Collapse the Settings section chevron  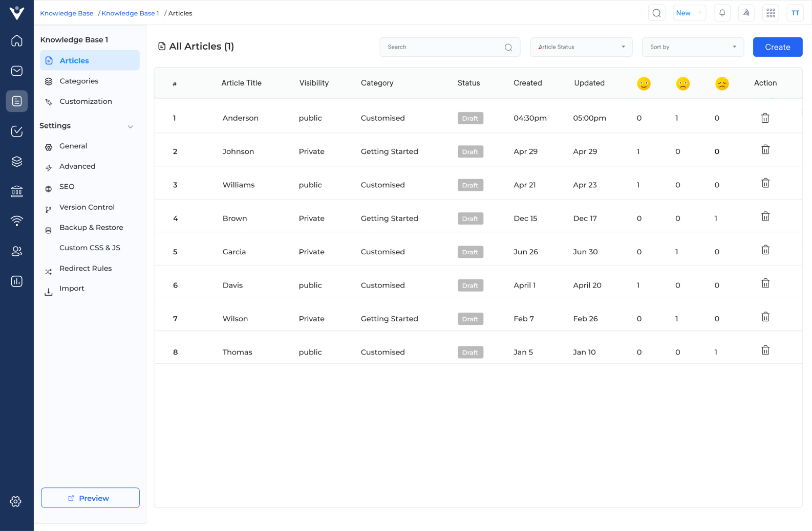click(131, 126)
